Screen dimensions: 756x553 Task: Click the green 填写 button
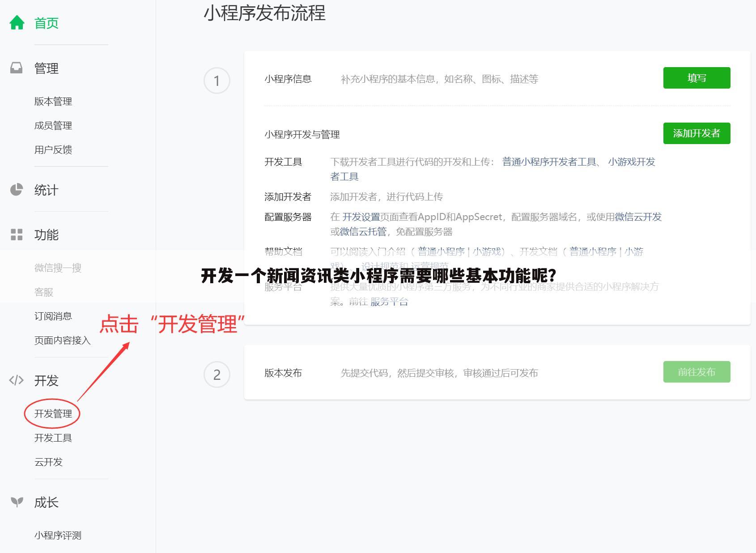697,78
